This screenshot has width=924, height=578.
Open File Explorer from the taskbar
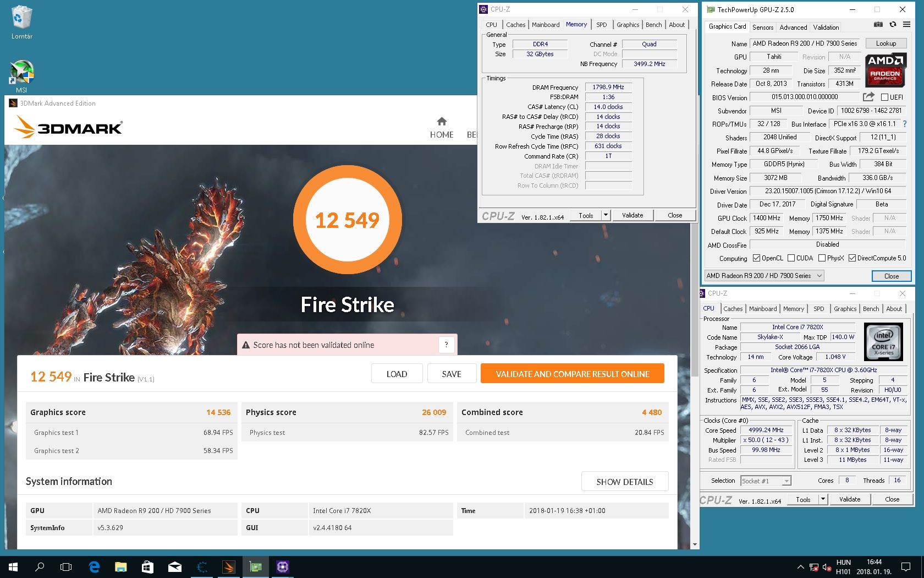120,566
